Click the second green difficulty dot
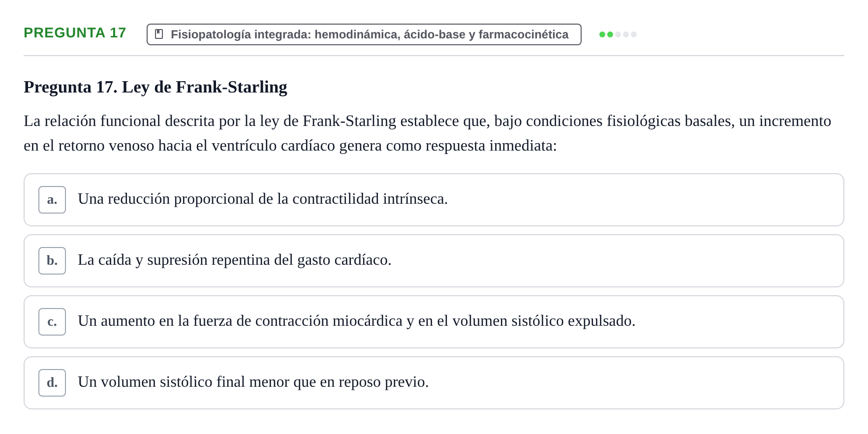This screenshot has width=868, height=434. [x=610, y=34]
